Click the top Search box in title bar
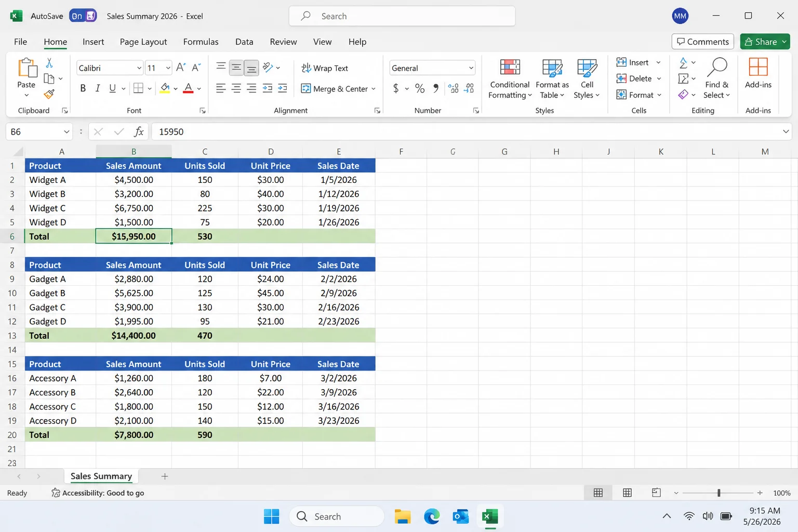 tap(402, 16)
